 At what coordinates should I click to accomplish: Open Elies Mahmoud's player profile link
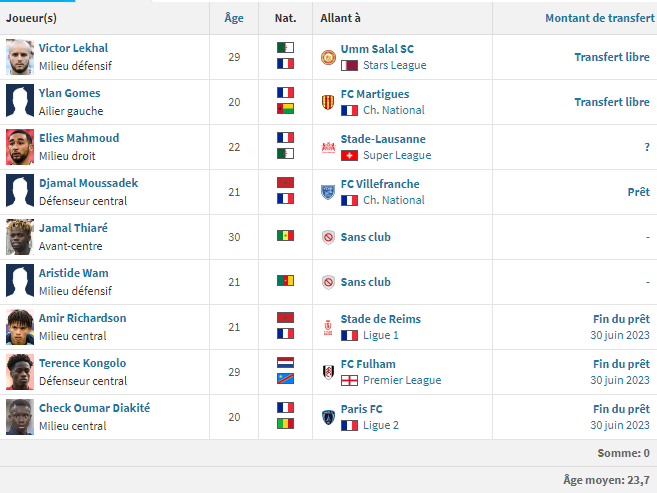coord(79,138)
